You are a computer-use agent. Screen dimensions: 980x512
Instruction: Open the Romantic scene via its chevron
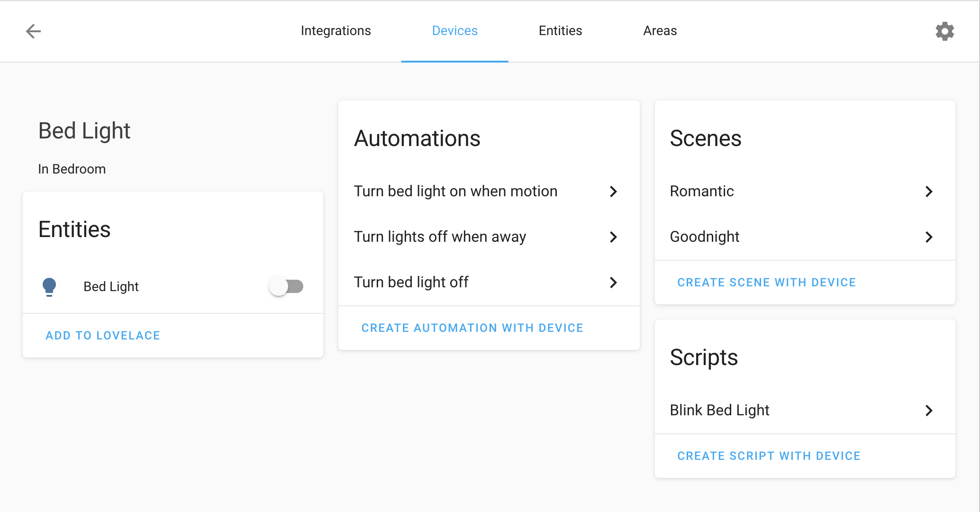928,192
